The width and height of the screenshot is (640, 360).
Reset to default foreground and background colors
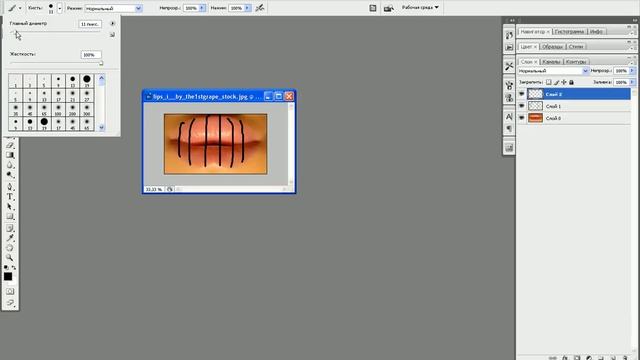(x=6, y=268)
